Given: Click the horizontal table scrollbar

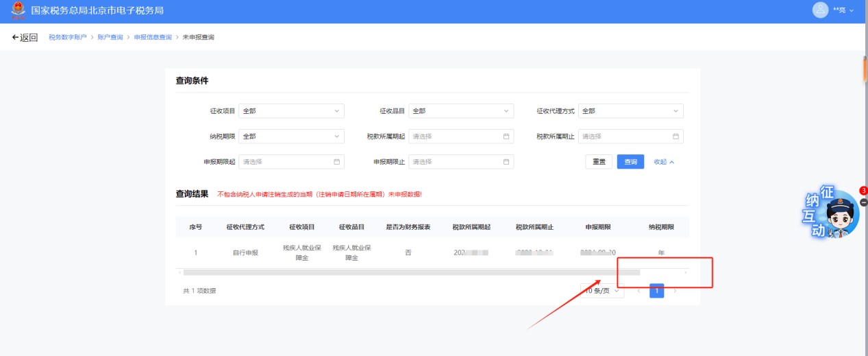Looking at the screenshot, I should (411, 272).
